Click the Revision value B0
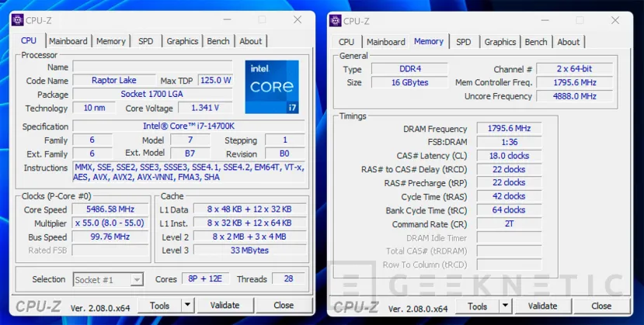This screenshot has height=325, width=644. [x=285, y=154]
